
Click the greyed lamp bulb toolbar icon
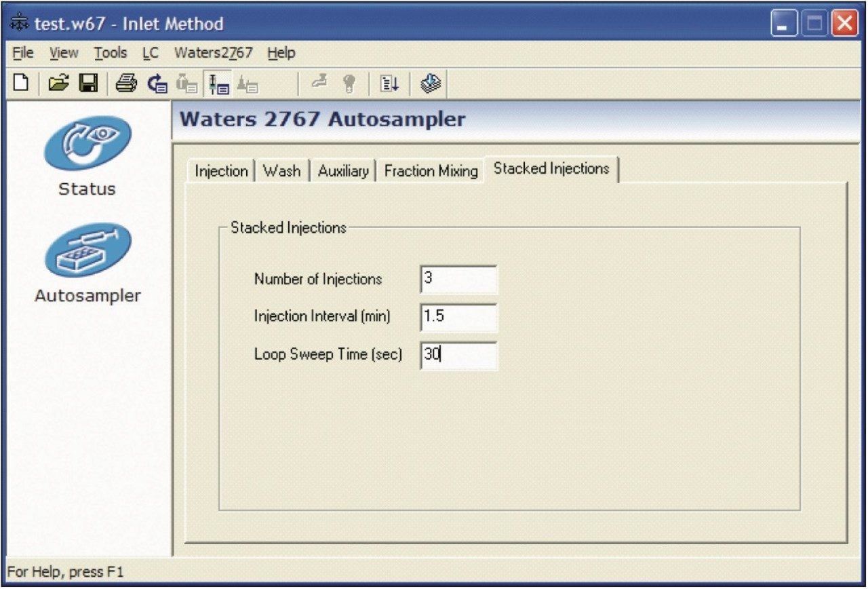click(349, 83)
